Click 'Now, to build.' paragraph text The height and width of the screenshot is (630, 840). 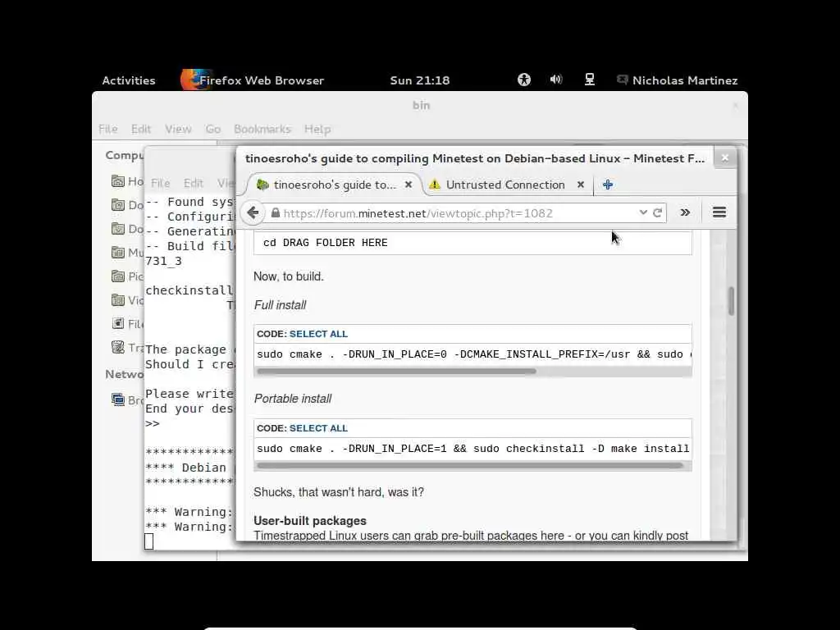pyautogui.click(x=288, y=276)
